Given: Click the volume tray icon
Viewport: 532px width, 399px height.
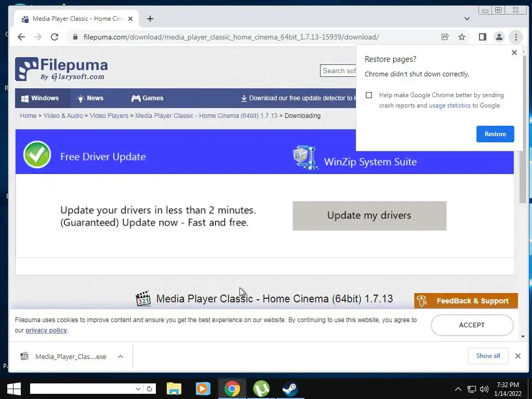Looking at the screenshot, I should [484, 389].
